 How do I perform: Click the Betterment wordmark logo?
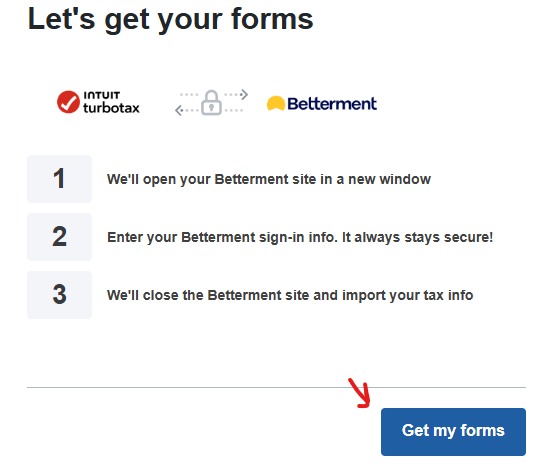[x=332, y=103]
